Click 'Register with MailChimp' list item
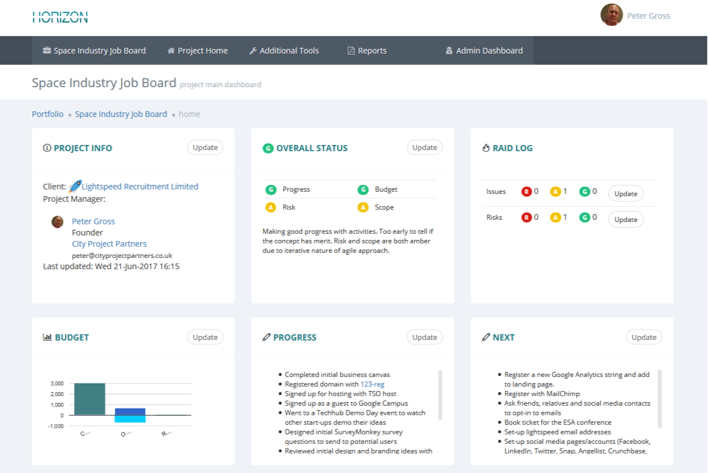The height and width of the screenshot is (473, 709). pos(542,394)
